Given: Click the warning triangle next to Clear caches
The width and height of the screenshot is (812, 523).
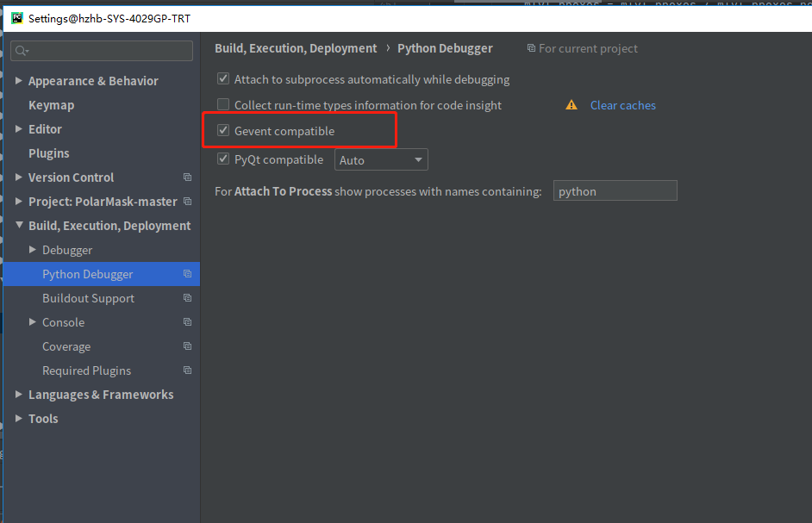Looking at the screenshot, I should [x=571, y=104].
